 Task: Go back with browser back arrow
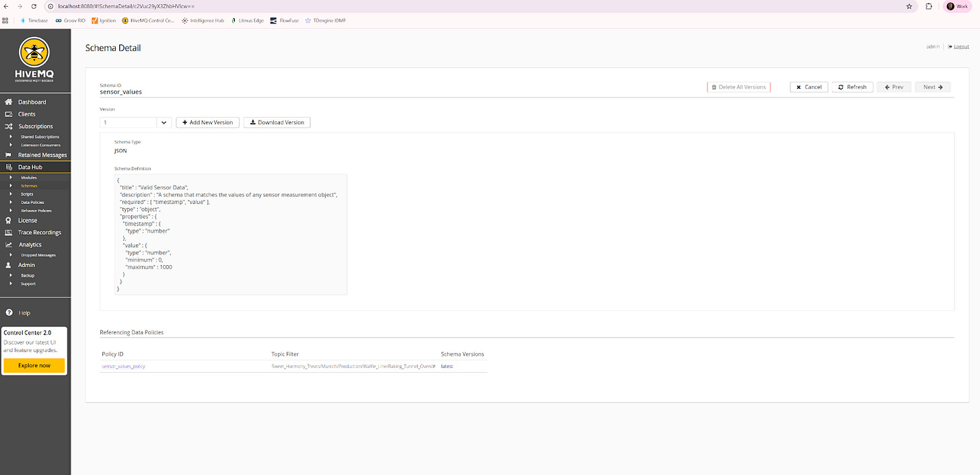click(6, 6)
